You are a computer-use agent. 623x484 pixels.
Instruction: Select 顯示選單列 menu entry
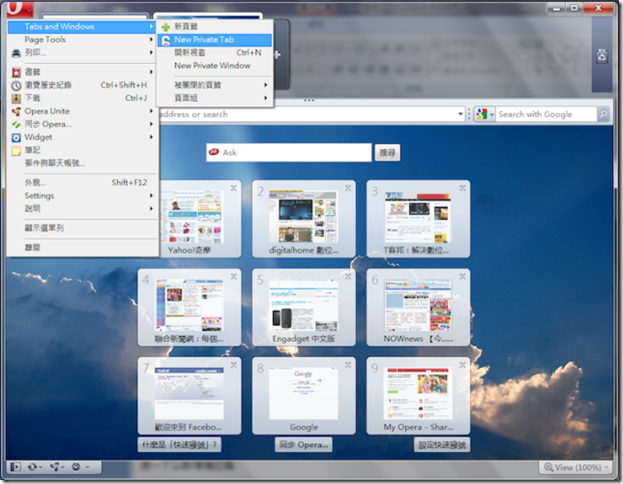point(82,228)
